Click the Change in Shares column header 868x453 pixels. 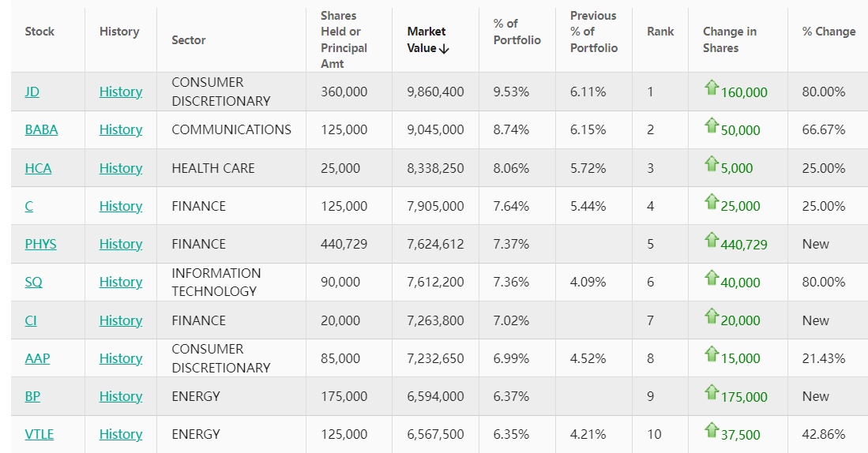pyautogui.click(x=729, y=39)
